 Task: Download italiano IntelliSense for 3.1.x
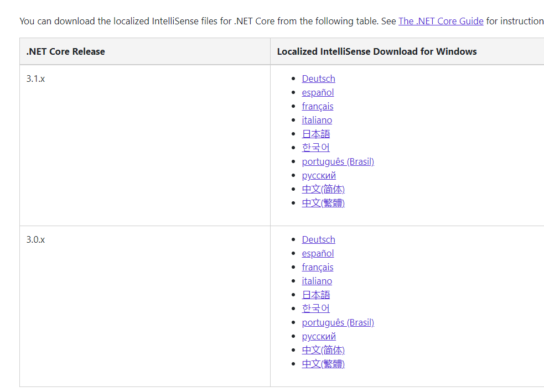(317, 121)
